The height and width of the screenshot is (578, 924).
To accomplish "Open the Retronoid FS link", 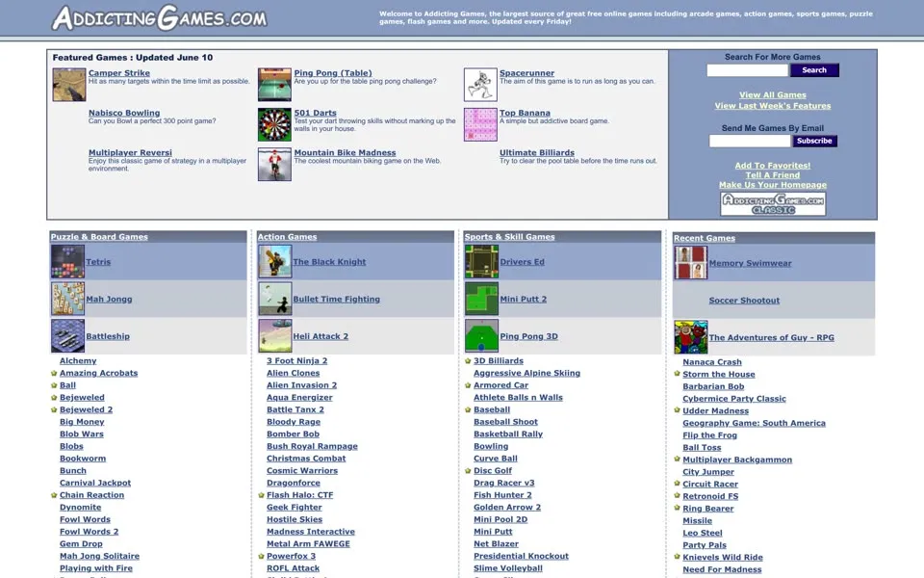I will (x=710, y=496).
